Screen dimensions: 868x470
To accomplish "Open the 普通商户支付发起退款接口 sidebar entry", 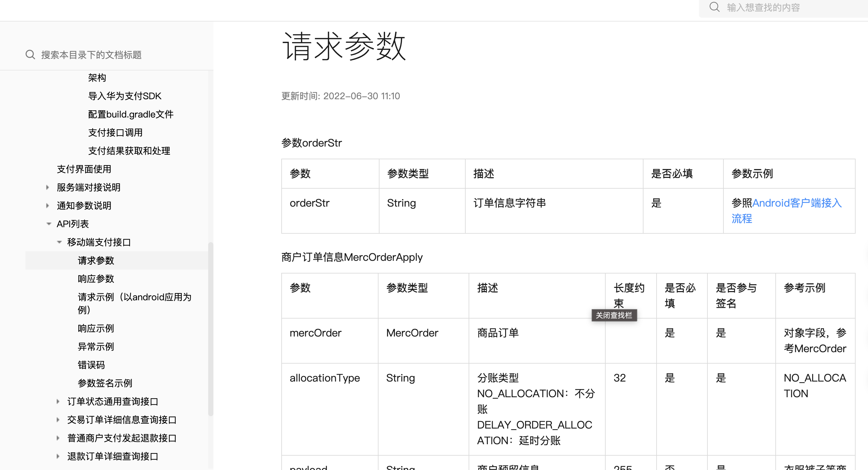I will click(x=122, y=438).
